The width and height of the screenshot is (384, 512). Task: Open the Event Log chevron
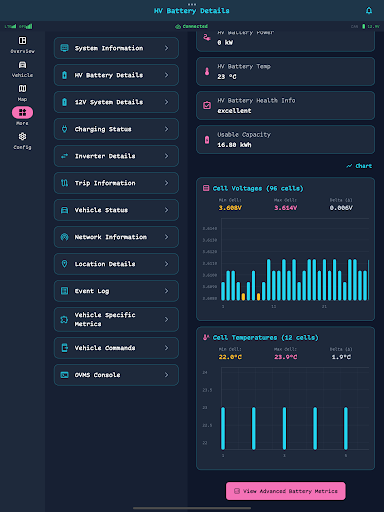coord(167,291)
